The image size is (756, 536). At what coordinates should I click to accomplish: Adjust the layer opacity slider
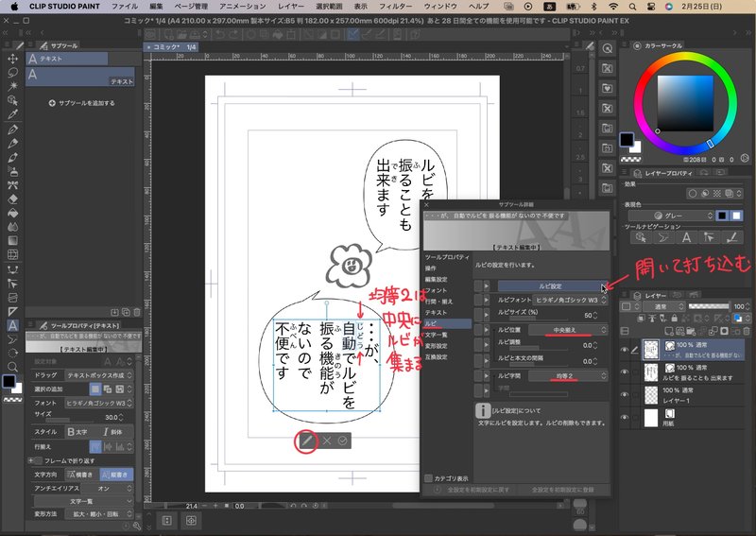tap(708, 306)
